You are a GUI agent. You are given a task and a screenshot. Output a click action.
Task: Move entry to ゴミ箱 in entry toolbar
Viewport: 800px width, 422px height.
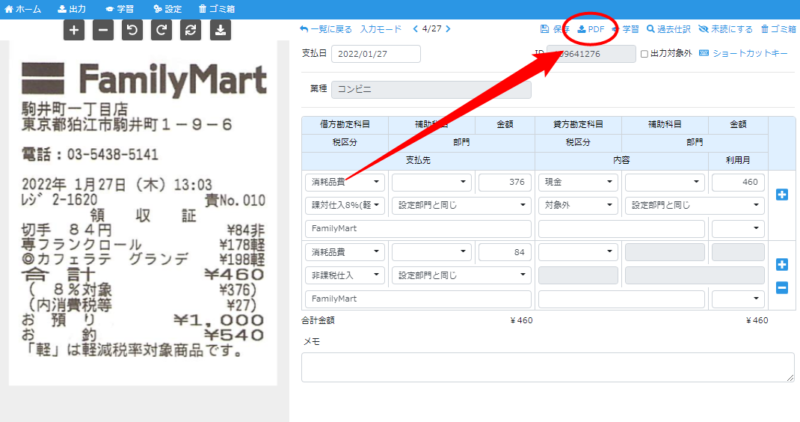(x=779, y=29)
